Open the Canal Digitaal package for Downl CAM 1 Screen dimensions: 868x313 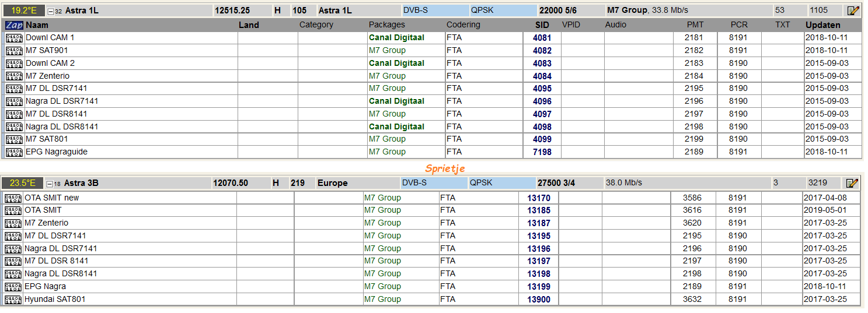pos(396,38)
